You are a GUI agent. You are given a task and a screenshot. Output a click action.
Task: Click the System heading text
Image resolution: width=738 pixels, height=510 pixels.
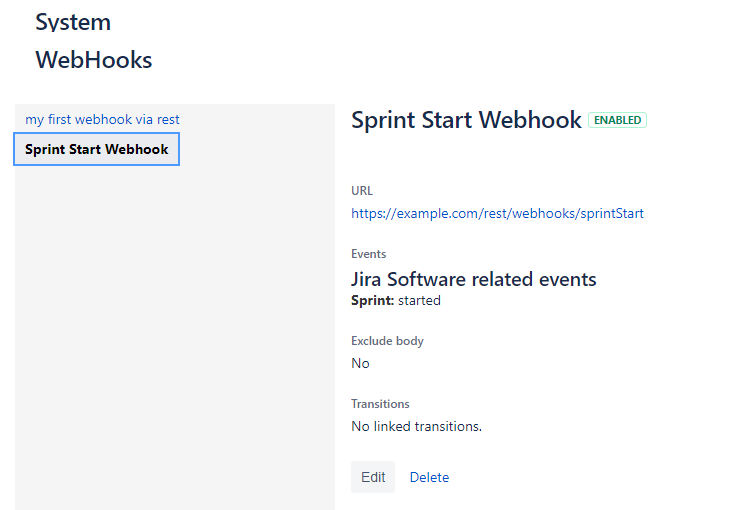coord(73,22)
